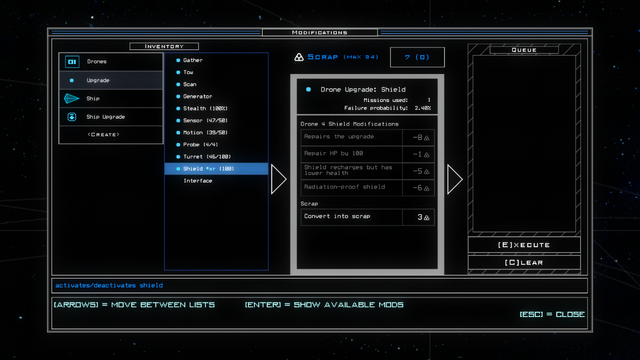
Task: Click the Inventory header label
Action: coord(164,47)
